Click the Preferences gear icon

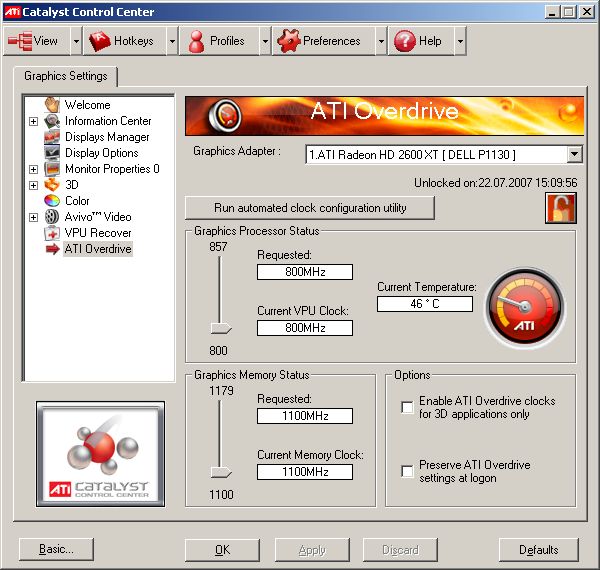click(x=289, y=41)
